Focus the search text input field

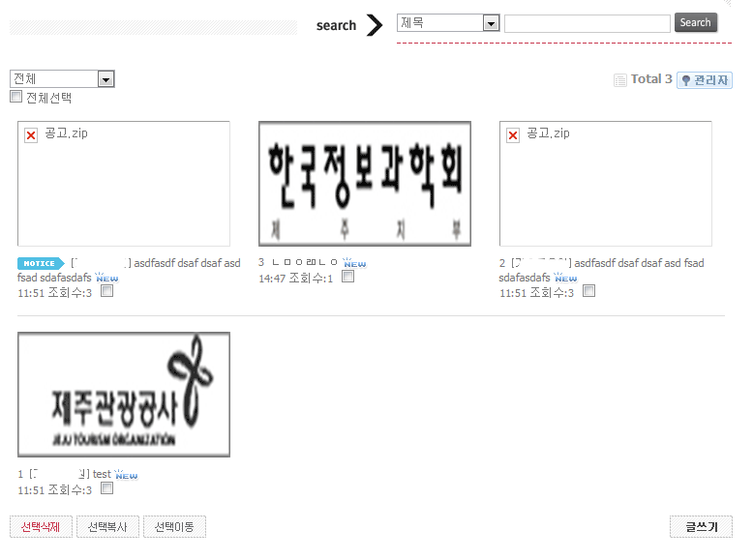tap(587, 23)
